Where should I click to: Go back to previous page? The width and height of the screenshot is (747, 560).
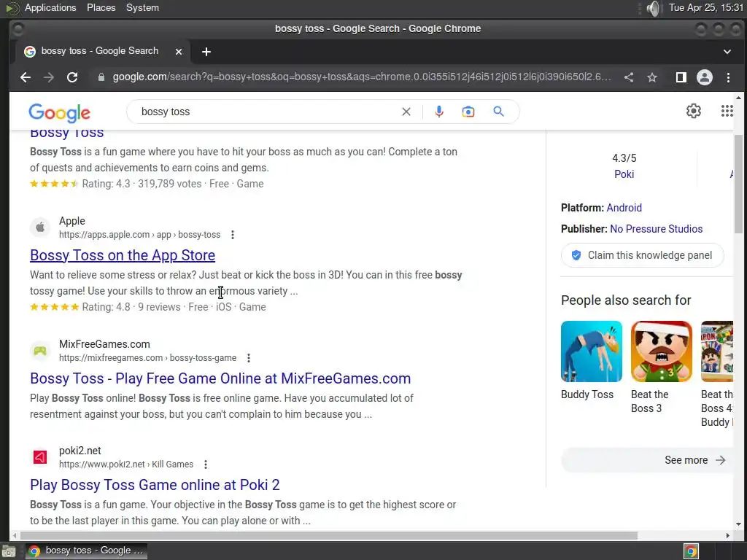click(x=26, y=77)
